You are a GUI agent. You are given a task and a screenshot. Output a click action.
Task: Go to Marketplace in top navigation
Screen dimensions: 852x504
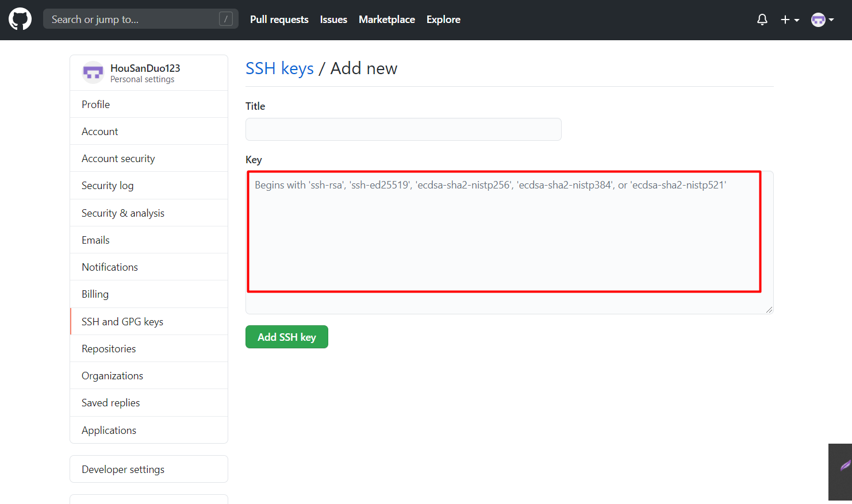click(387, 20)
